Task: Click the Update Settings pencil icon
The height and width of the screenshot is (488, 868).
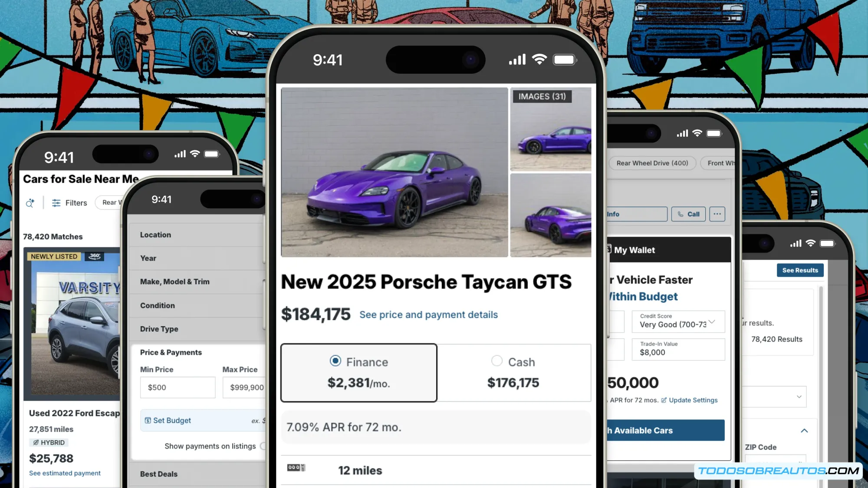Action: coord(664,400)
